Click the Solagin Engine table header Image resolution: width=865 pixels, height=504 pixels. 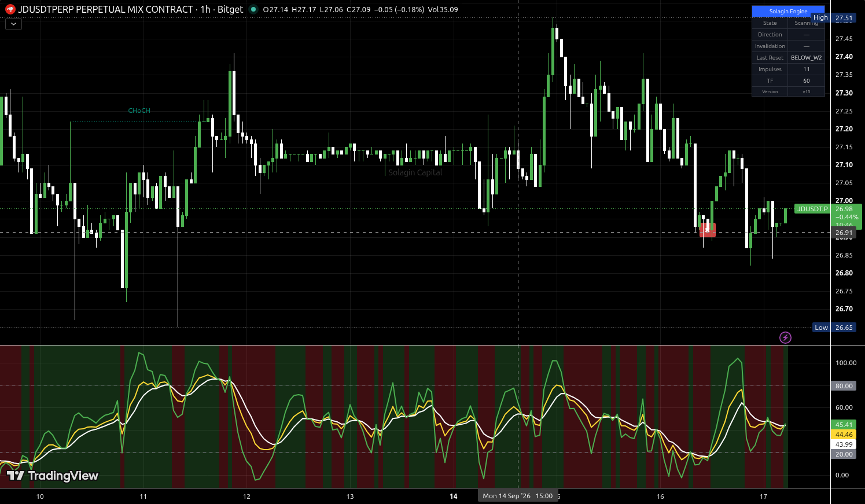point(788,12)
